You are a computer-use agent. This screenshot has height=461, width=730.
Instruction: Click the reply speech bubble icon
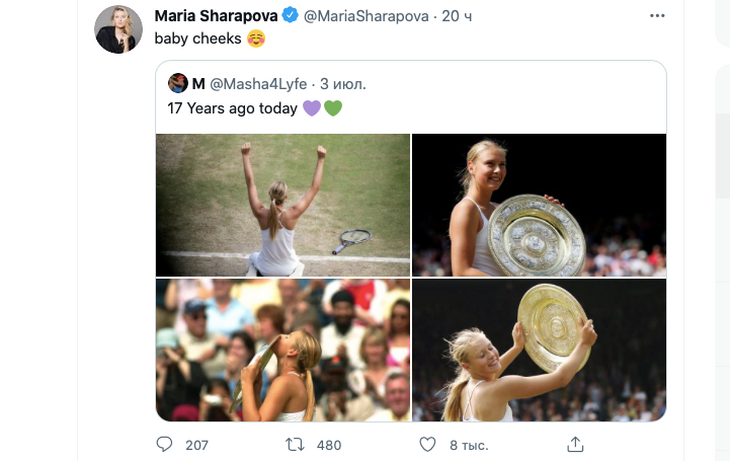click(165, 444)
